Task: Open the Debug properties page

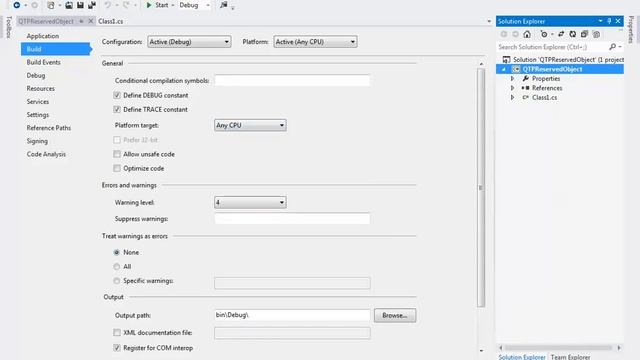Action: pos(36,76)
